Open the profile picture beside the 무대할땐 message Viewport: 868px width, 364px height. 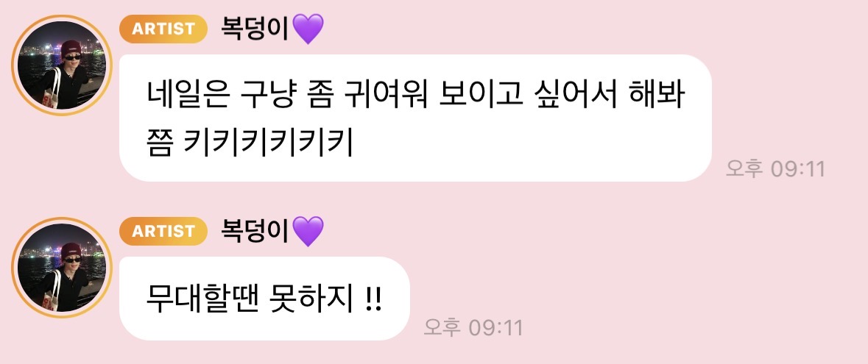click(62, 267)
